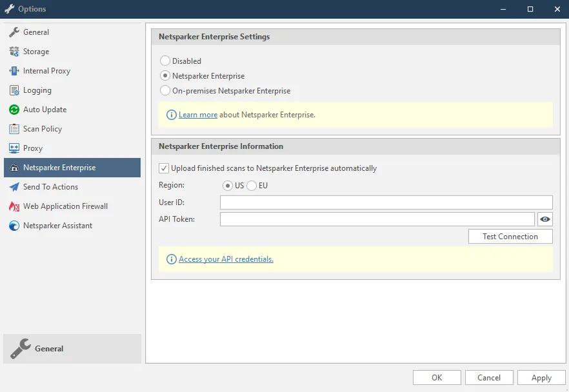
Task: Click the OK button
Action: click(x=437, y=378)
